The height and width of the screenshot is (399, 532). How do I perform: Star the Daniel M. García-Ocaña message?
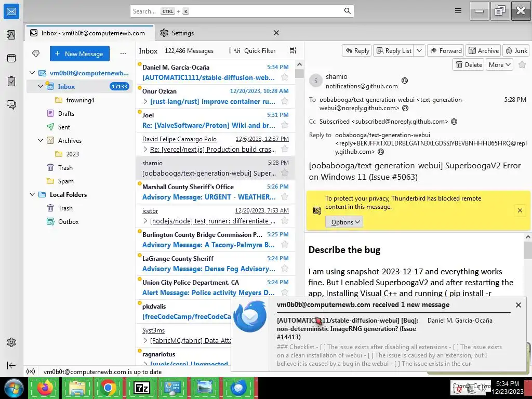click(x=285, y=77)
